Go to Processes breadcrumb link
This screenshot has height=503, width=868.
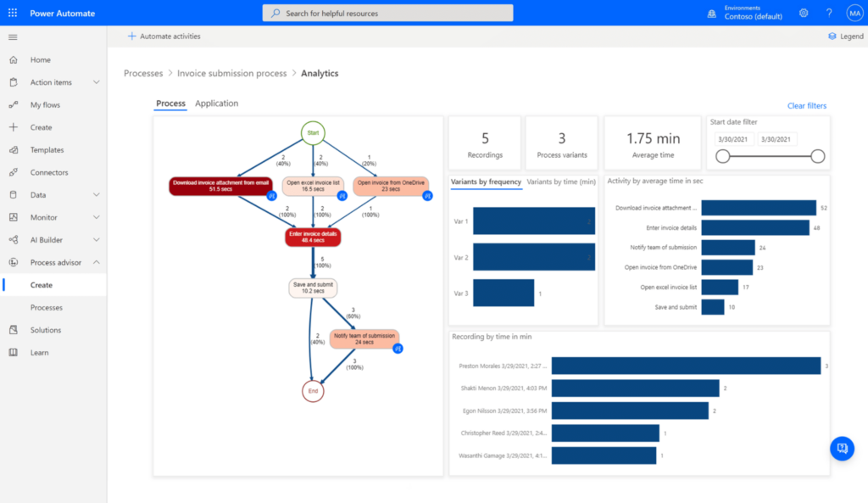pyautogui.click(x=143, y=73)
